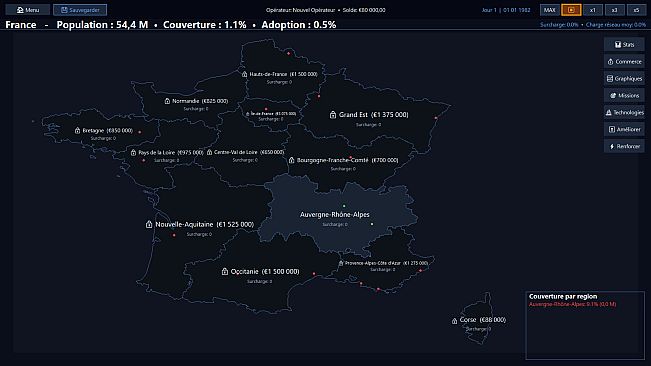Select the Auvergne-Rhône-Alpes region label

(335, 215)
